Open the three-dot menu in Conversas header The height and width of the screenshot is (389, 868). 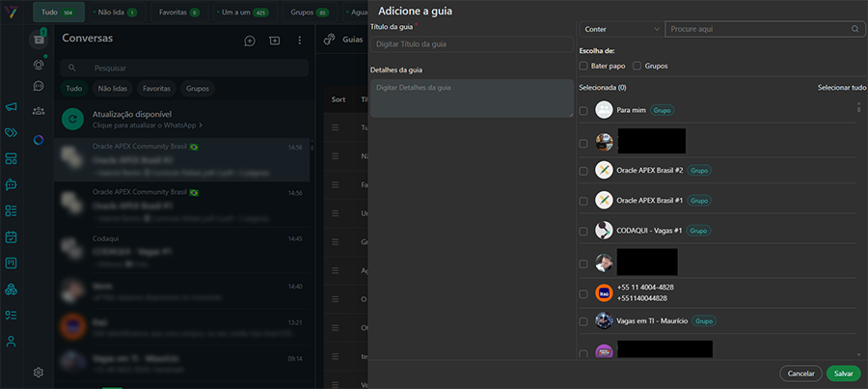pos(300,41)
